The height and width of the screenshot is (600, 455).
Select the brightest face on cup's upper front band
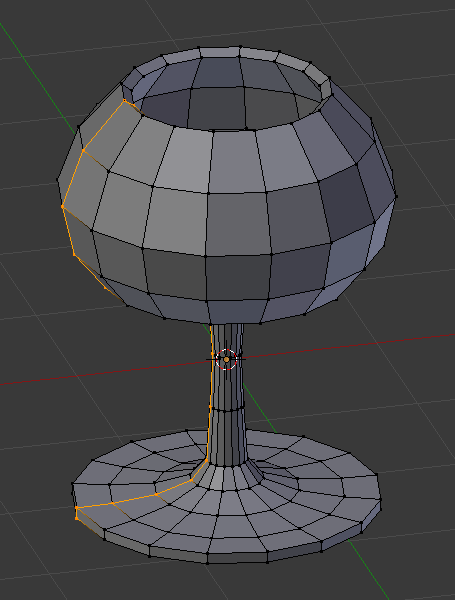(183, 159)
